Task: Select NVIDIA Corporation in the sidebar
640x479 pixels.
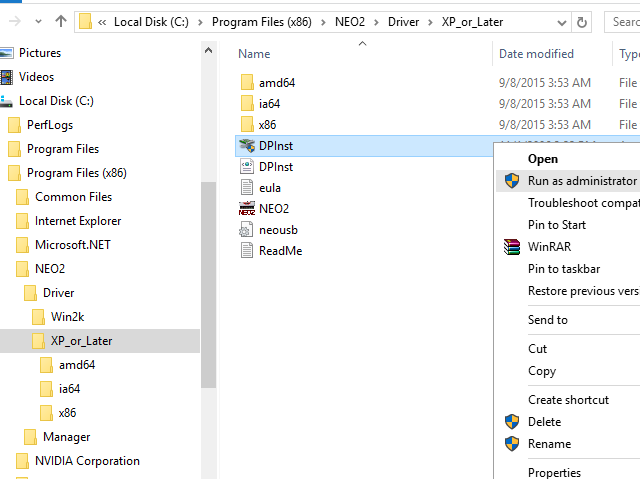Action: click(x=87, y=461)
